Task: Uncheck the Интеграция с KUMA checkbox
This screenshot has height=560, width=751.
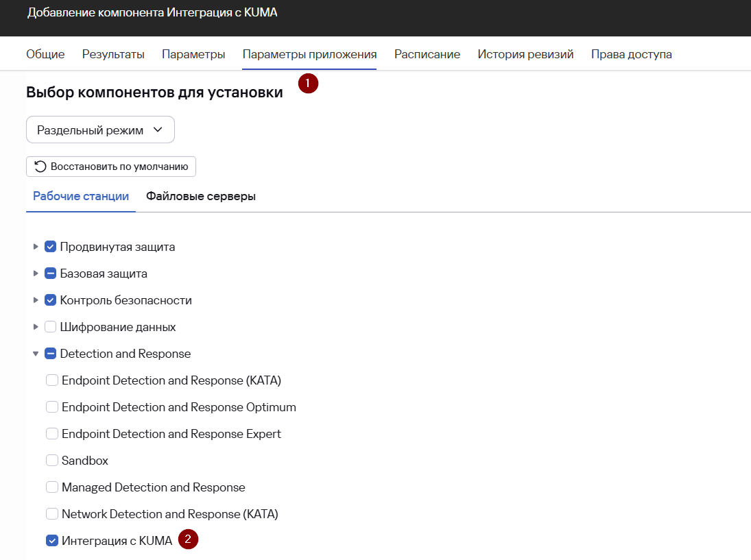Action: pos(51,541)
